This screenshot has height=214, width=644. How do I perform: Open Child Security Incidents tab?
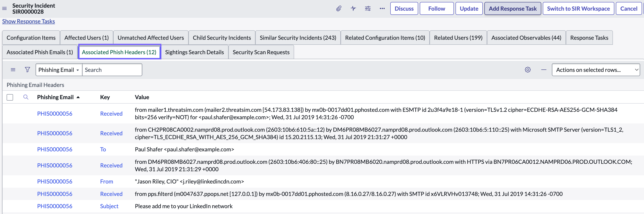click(222, 38)
